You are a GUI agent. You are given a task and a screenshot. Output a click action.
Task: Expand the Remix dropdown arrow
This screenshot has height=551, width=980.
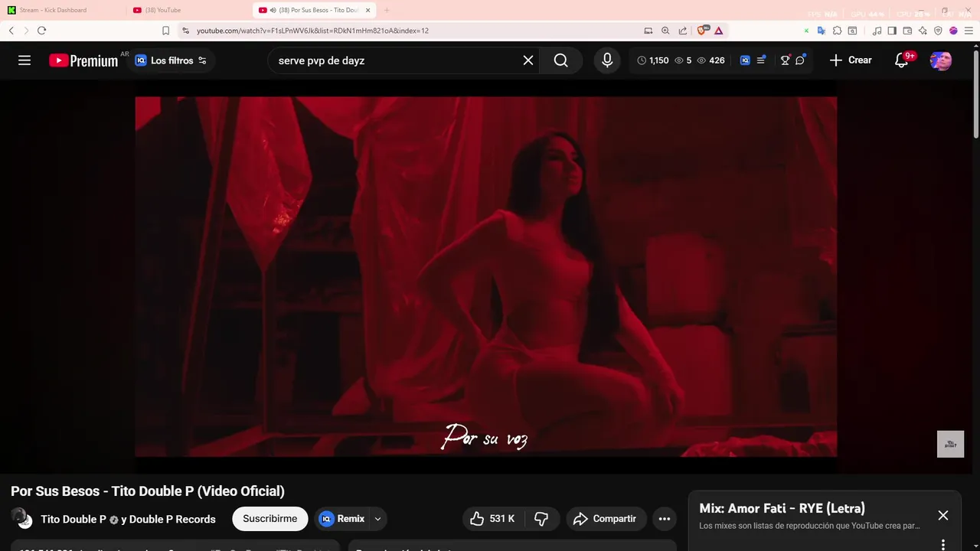tap(377, 519)
